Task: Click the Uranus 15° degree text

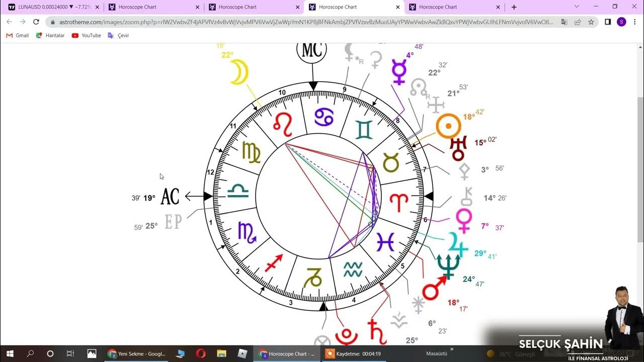Action: coord(480,143)
